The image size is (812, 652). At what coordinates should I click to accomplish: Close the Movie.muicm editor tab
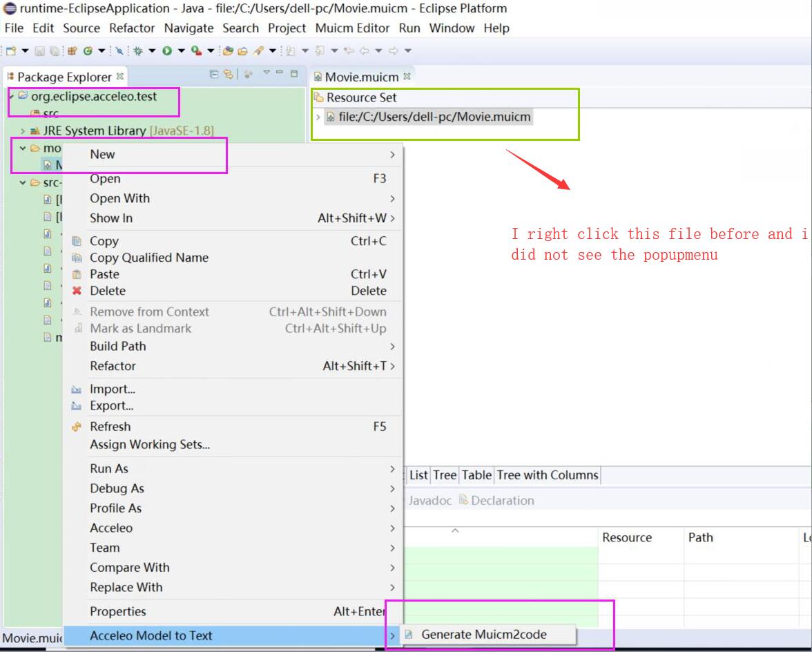(407, 76)
